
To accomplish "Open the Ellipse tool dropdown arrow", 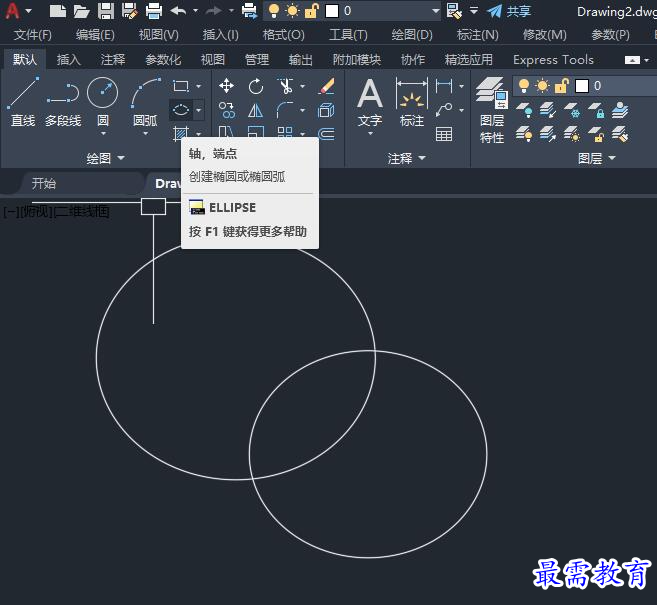I will tap(199, 110).
